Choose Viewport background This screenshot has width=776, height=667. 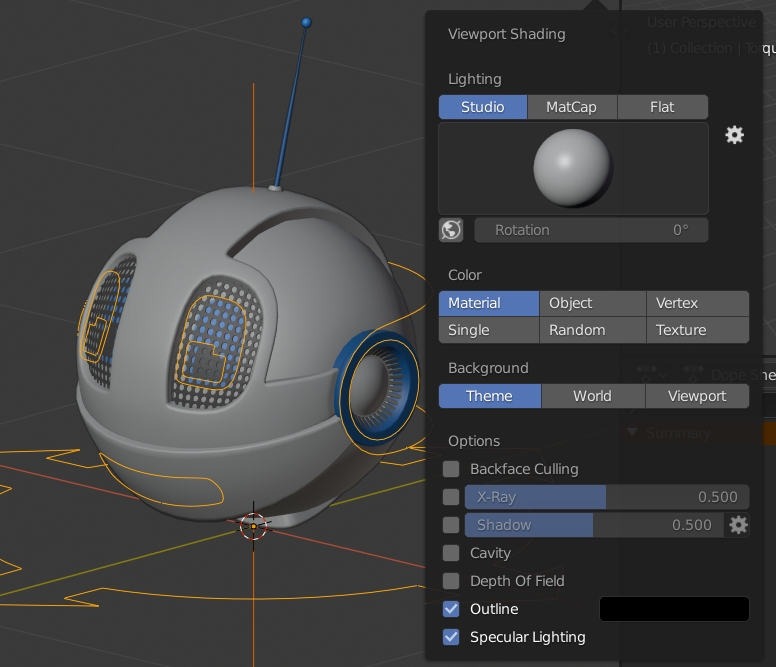point(697,396)
